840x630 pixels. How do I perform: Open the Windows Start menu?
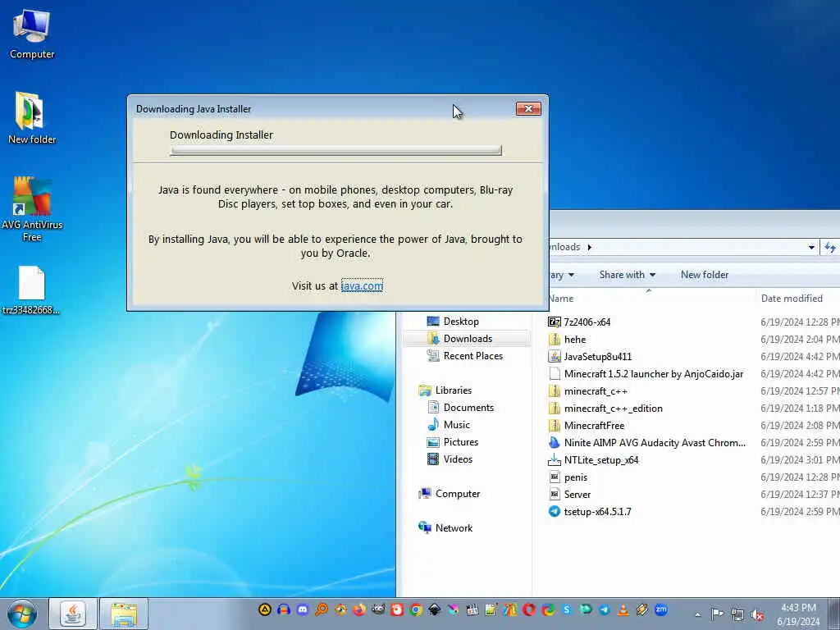pyautogui.click(x=22, y=614)
